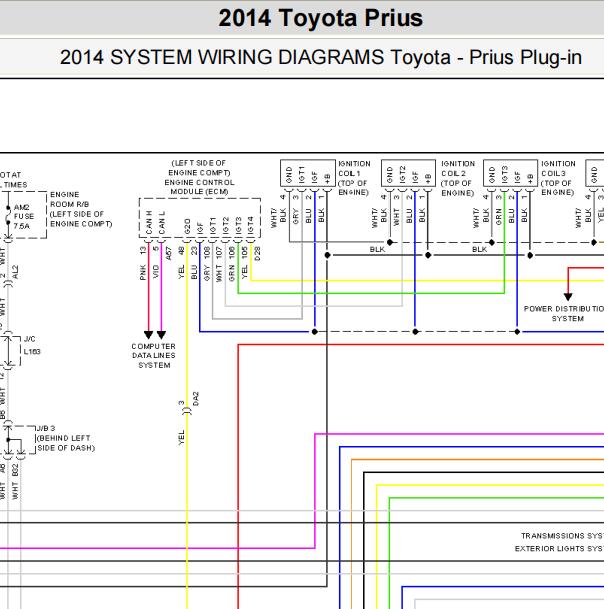
Task: Click the pink wire arrowhead above COMPUTER DATA LINES
Action: click(x=148, y=335)
